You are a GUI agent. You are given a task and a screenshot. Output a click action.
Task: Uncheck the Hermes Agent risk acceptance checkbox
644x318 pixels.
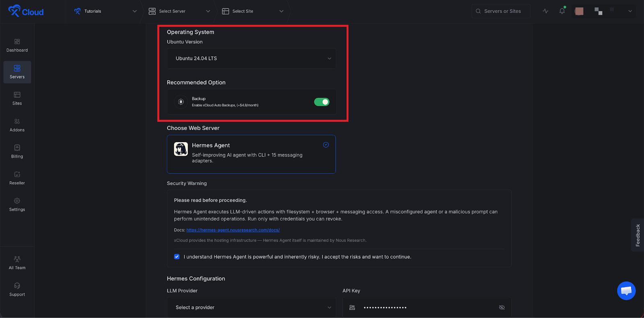coord(177,256)
